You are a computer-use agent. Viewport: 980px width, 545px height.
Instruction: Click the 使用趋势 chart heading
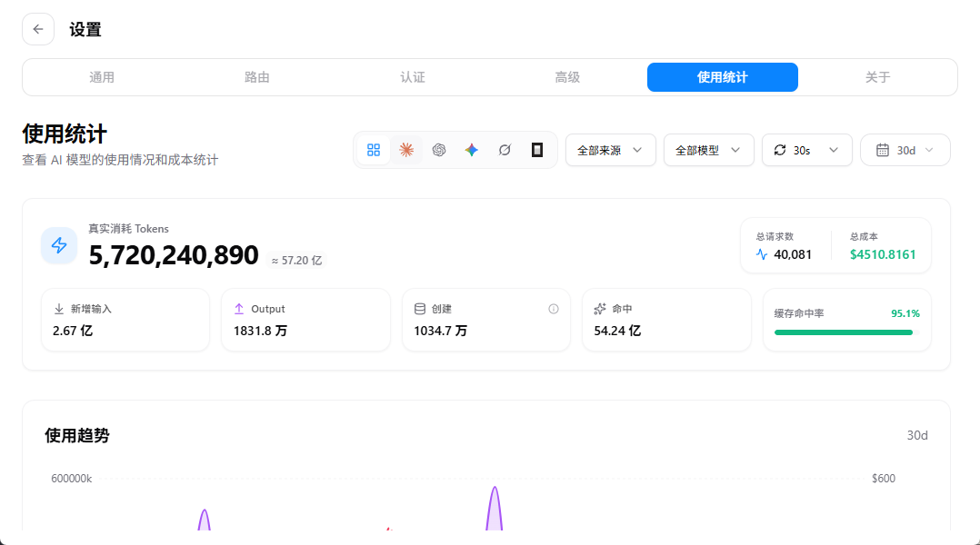[77, 435]
